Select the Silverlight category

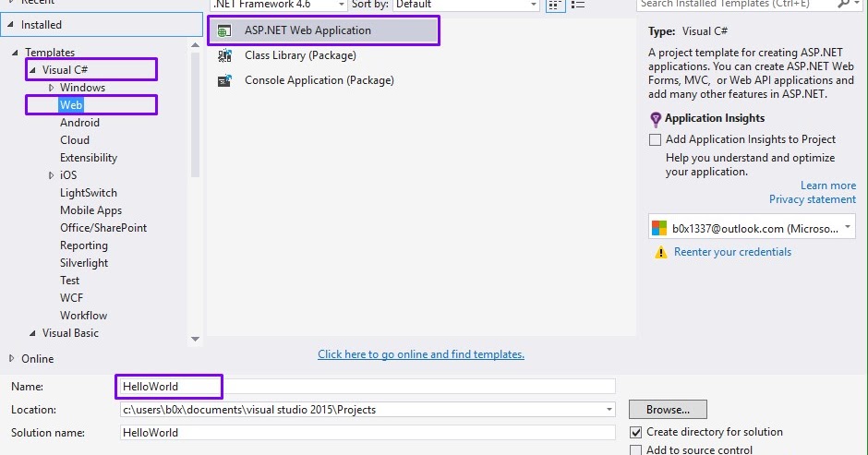tap(84, 263)
